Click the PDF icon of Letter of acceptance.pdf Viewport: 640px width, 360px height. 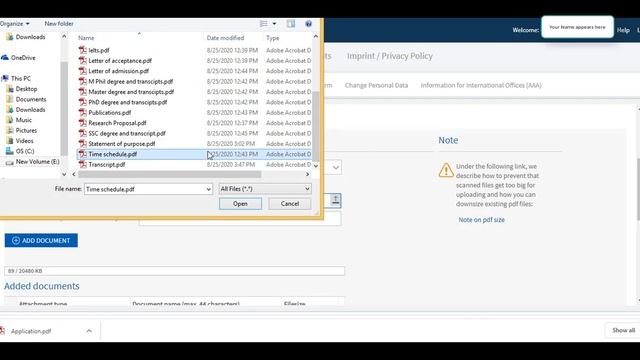click(x=83, y=60)
